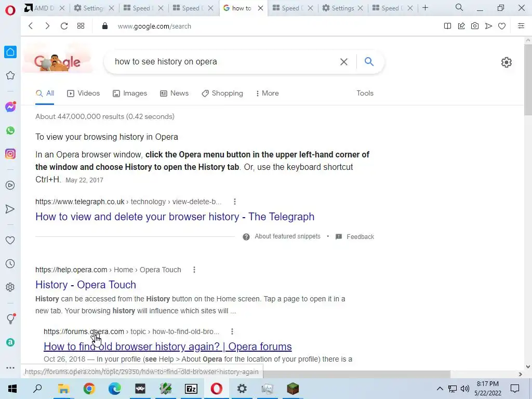Click the volume icon in system tray
Viewport: 532px width, 399px height.
click(x=465, y=389)
